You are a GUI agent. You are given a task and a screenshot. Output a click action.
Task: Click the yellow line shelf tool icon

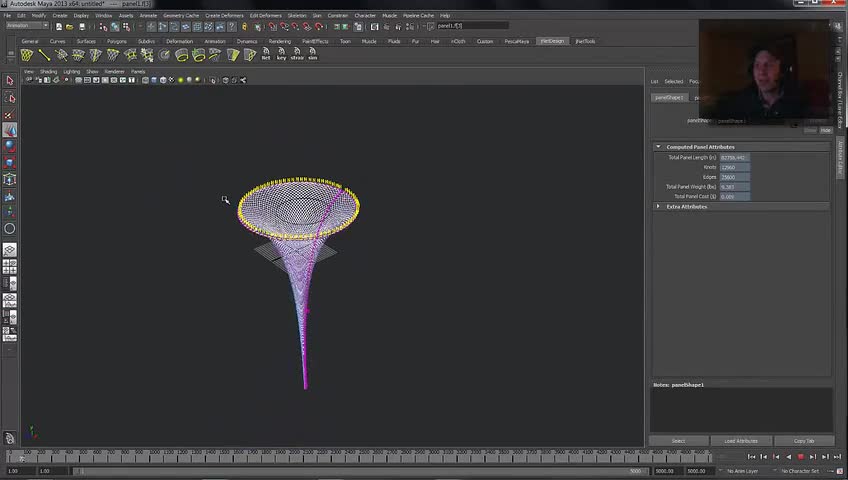pyautogui.click(x=44, y=55)
